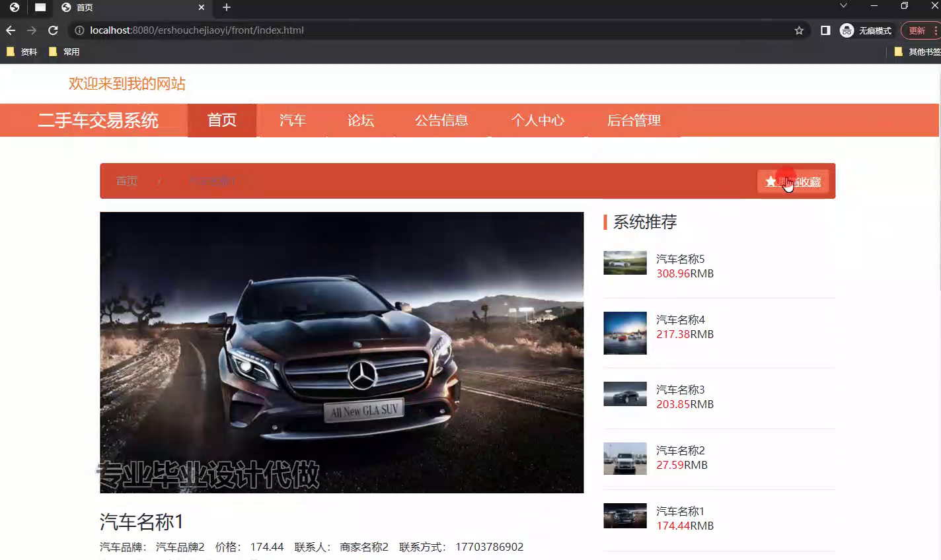Image resolution: width=941 pixels, height=560 pixels.
Task: Go forward using the browser forward arrow
Action: point(32,30)
